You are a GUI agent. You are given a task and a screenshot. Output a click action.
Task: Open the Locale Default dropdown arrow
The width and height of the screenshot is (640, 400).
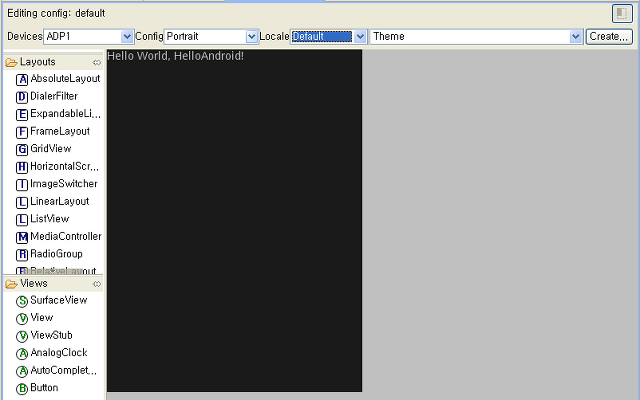click(360, 37)
